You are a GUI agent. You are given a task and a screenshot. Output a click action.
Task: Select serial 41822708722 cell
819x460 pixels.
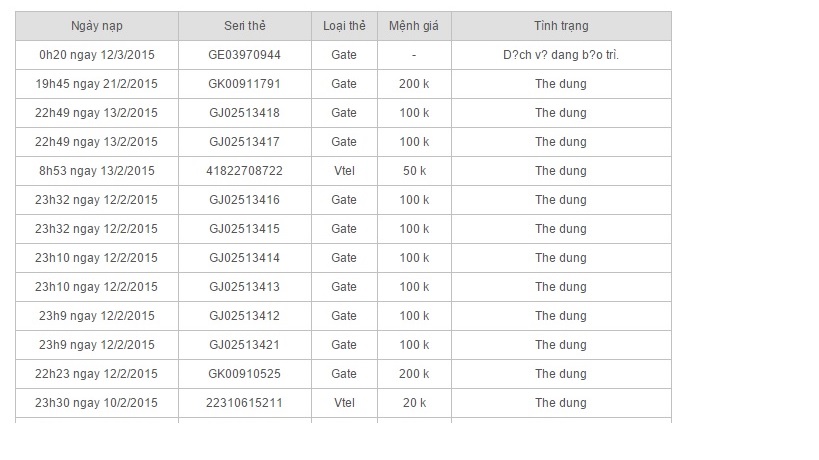(244, 171)
